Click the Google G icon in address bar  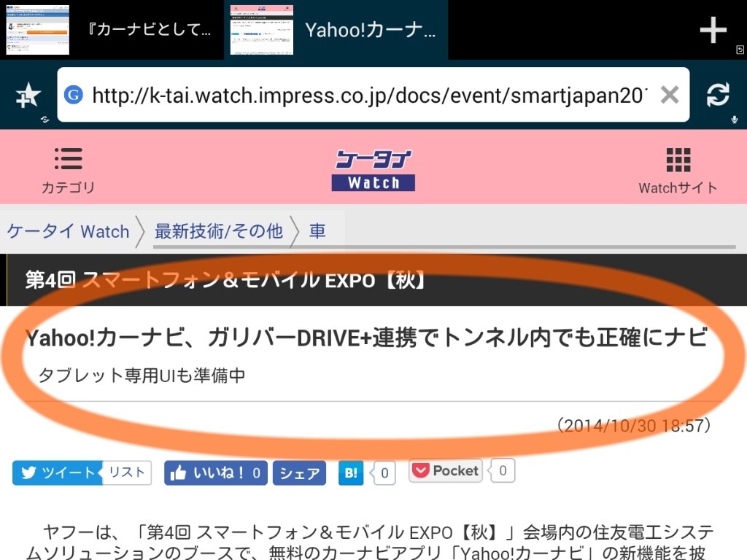tap(74, 95)
